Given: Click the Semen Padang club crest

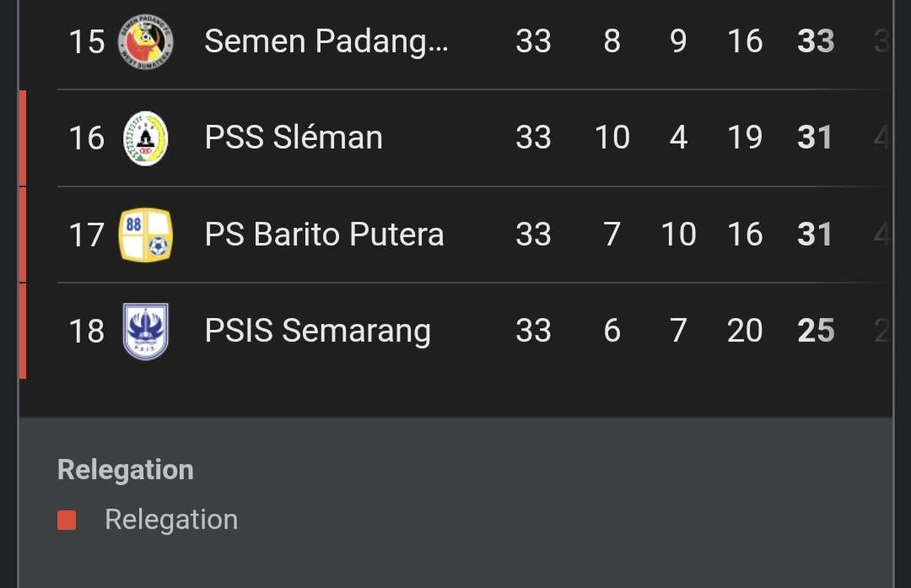Looking at the screenshot, I should point(145,40).
